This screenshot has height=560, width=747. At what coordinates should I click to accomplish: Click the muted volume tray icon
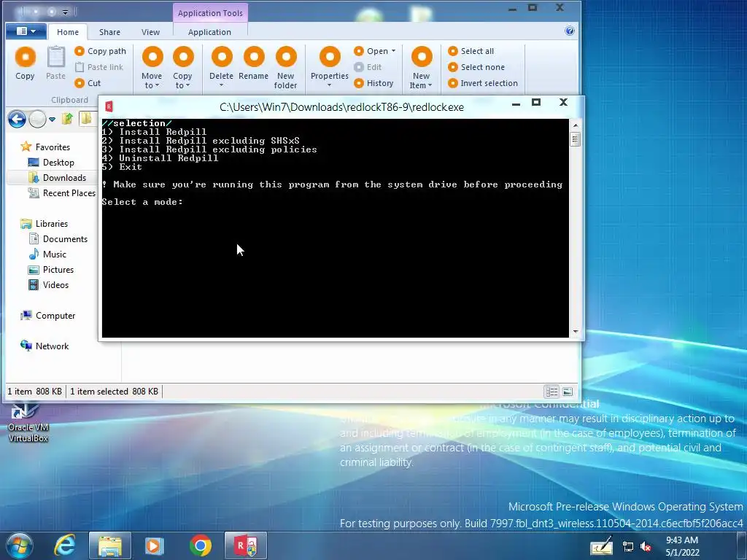pos(646,547)
